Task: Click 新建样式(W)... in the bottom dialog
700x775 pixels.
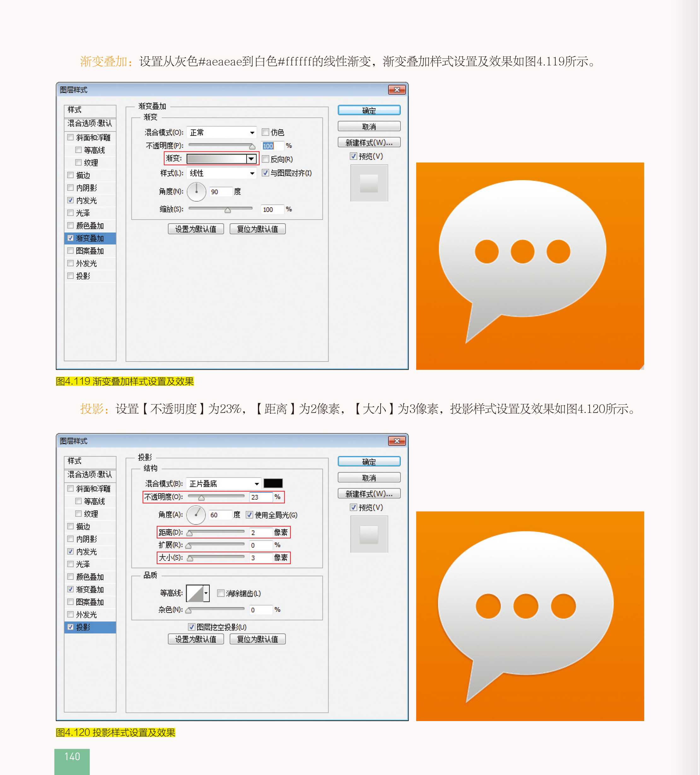Action: tap(369, 494)
